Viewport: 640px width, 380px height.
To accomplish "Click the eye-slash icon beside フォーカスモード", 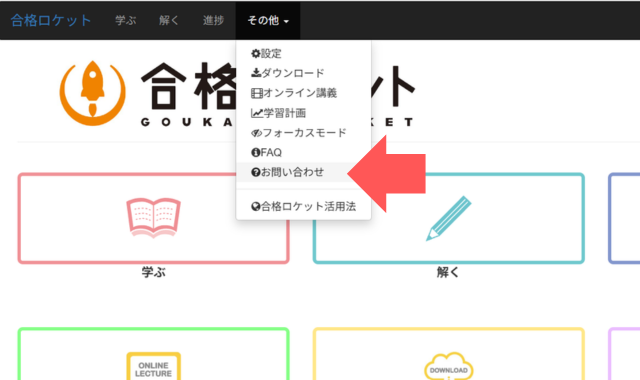I will (x=256, y=133).
